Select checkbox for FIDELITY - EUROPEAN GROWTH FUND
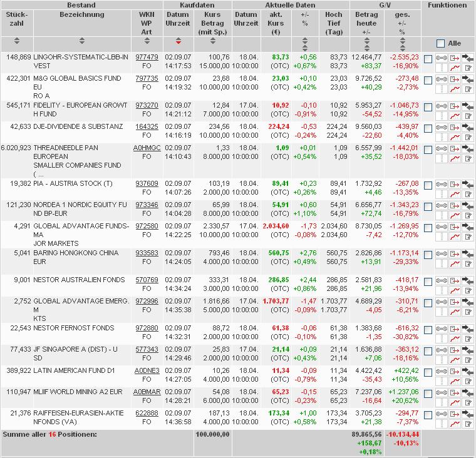This screenshot has height=458, width=476. point(428,108)
